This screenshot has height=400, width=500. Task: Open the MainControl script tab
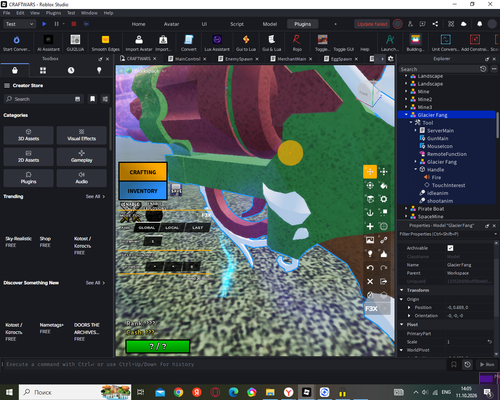tap(188, 59)
